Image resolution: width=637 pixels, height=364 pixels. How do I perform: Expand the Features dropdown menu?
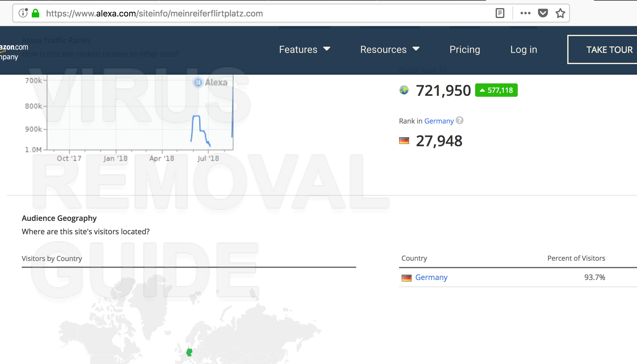(x=304, y=49)
